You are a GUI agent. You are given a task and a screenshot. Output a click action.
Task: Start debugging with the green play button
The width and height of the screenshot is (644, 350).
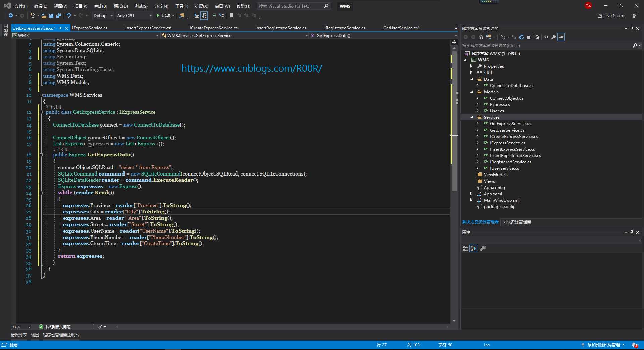158,16
